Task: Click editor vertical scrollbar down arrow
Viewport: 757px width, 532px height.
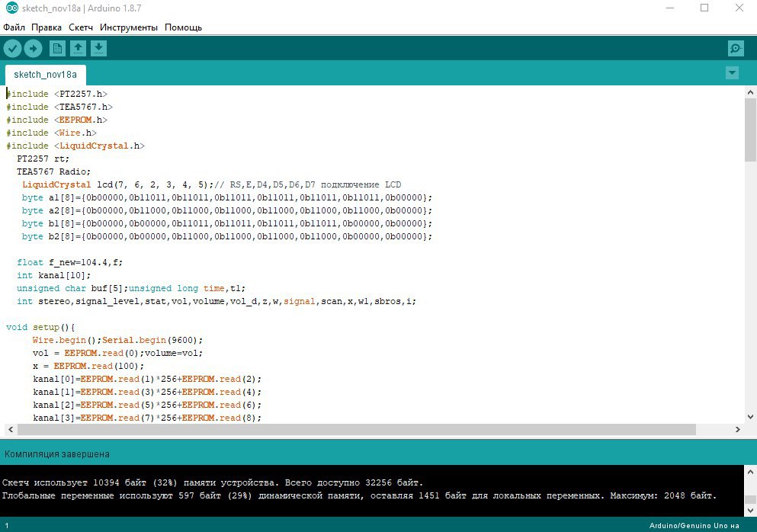Action: pos(750,417)
